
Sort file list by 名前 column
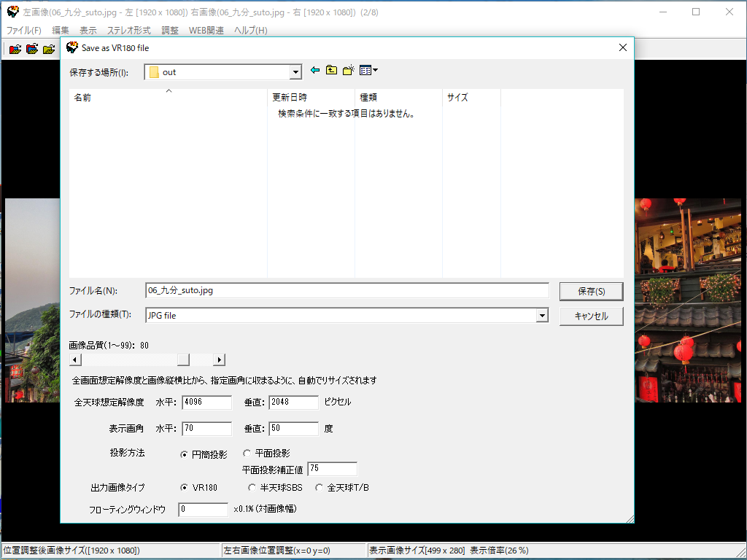pos(169,98)
